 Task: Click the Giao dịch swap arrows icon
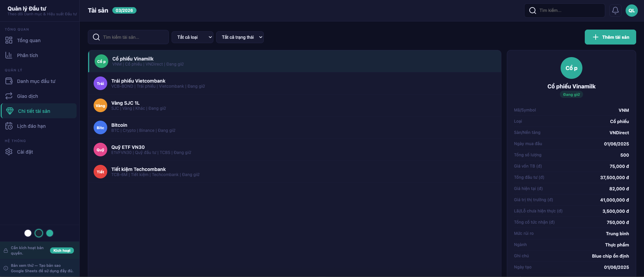[9, 96]
